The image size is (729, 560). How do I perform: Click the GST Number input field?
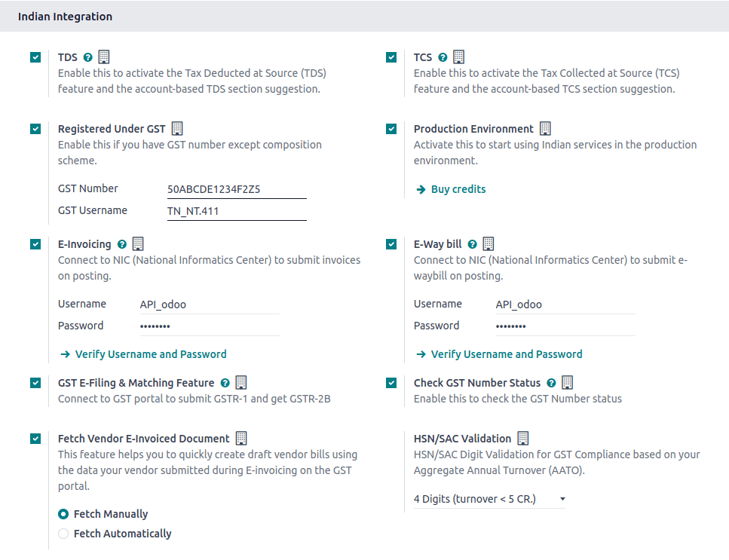(x=236, y=189)
